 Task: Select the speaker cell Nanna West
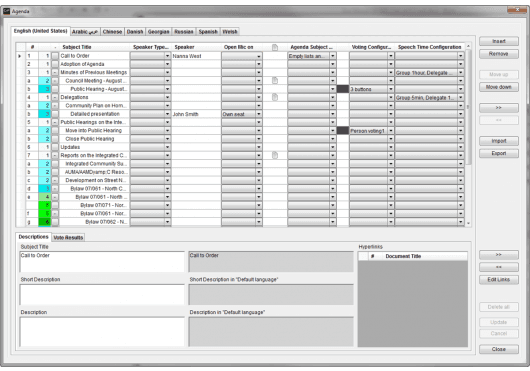196,56
